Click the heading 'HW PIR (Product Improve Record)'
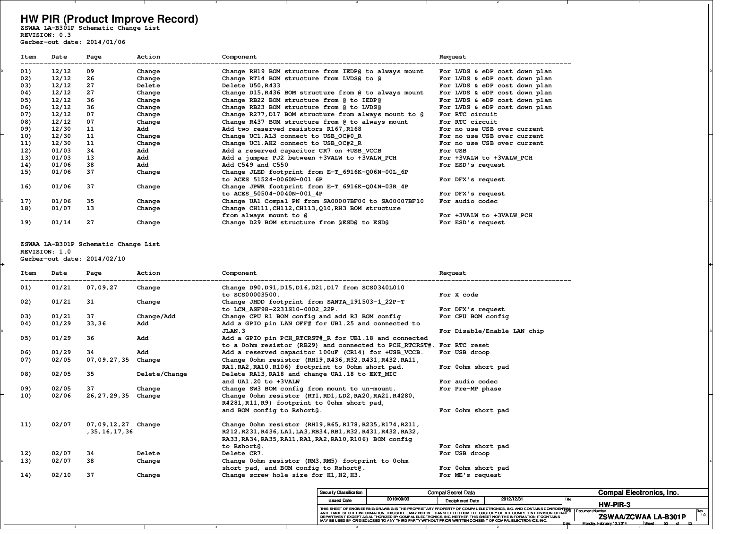 coord(109,19)
